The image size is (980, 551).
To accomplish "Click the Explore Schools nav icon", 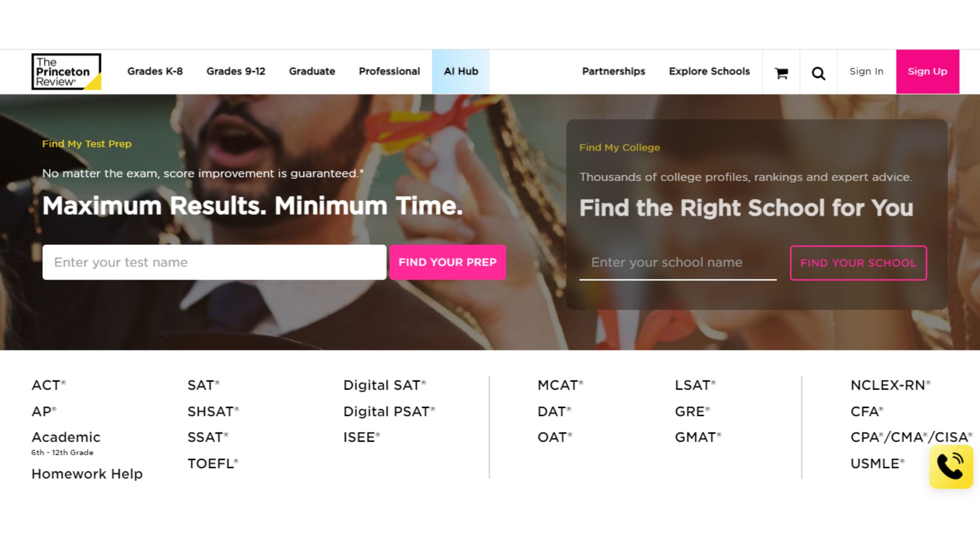I will 710,71.
